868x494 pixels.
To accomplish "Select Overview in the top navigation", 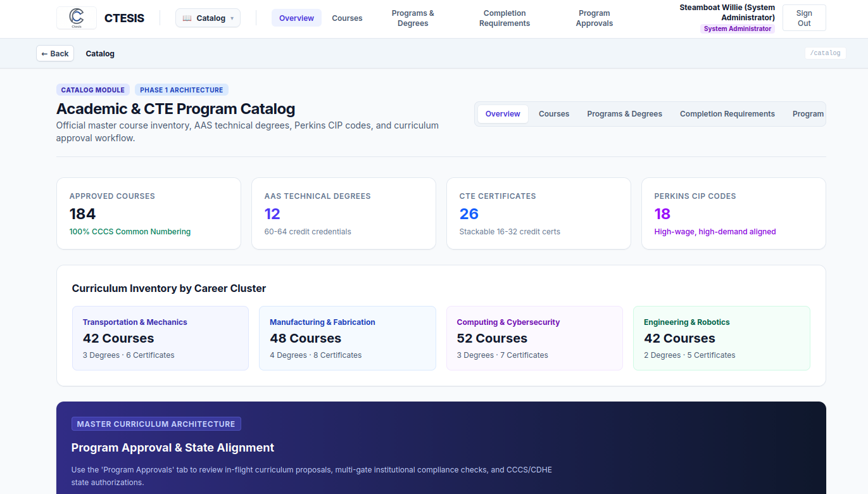I will [x=296, y=18].
